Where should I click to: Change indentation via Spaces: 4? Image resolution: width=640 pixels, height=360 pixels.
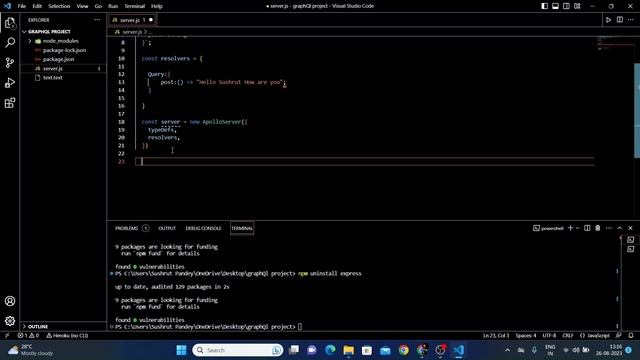(526, 336)
